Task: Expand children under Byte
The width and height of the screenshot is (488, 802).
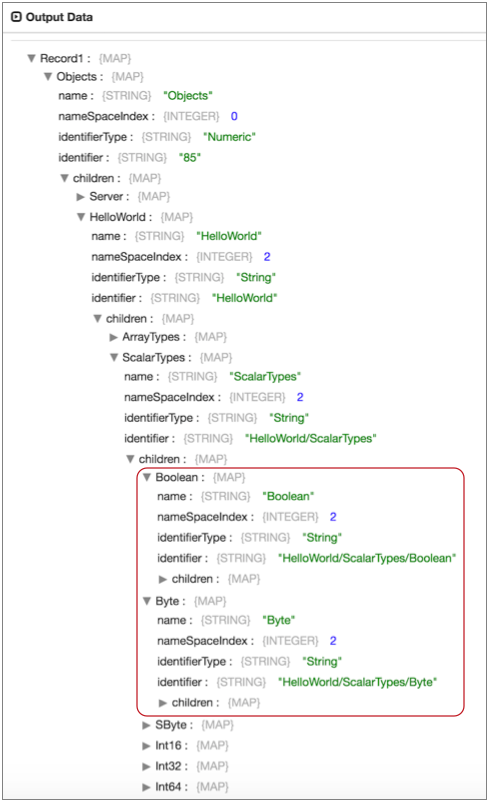Action: (x=163, y=703)
